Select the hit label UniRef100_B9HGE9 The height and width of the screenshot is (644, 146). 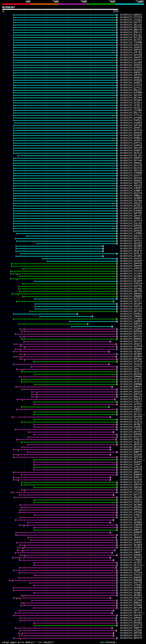(131, 339)
